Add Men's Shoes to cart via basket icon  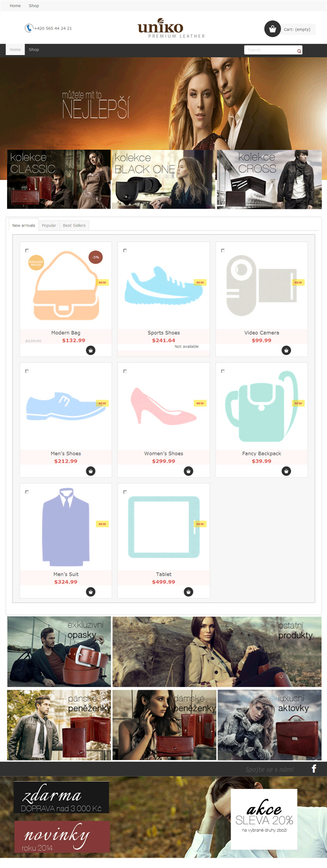90,471
